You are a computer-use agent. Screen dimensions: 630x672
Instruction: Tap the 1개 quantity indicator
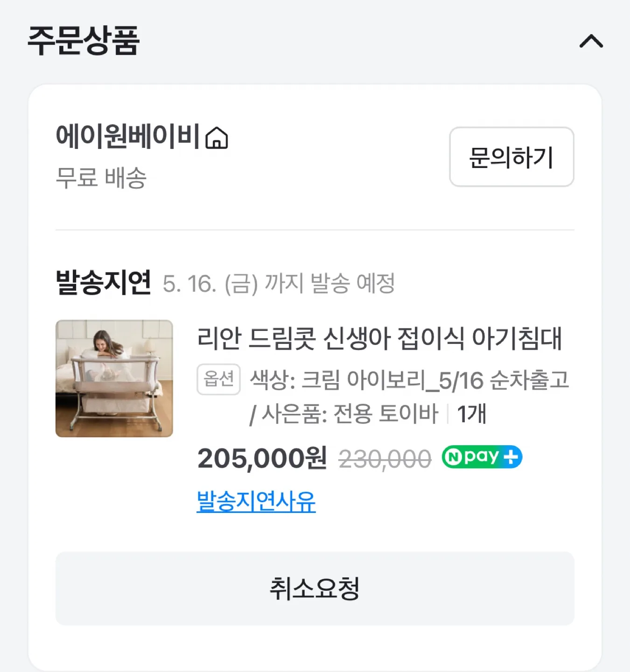pyautogui.click(x=472, y=414)
